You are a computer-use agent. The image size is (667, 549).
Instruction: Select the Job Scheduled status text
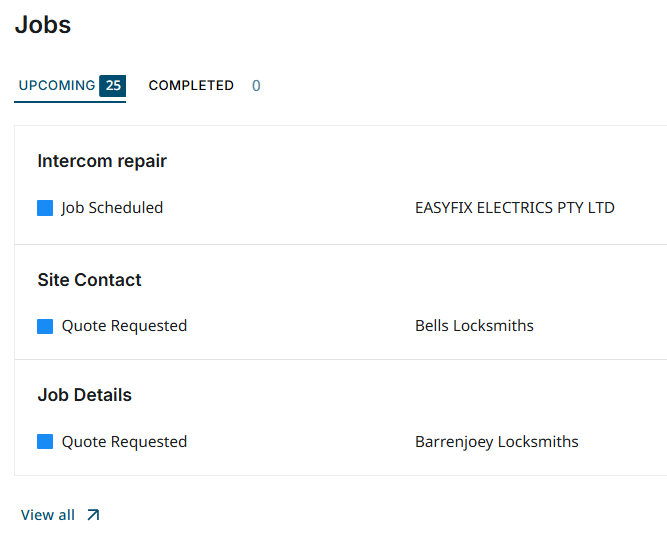[x=112, y=208]
